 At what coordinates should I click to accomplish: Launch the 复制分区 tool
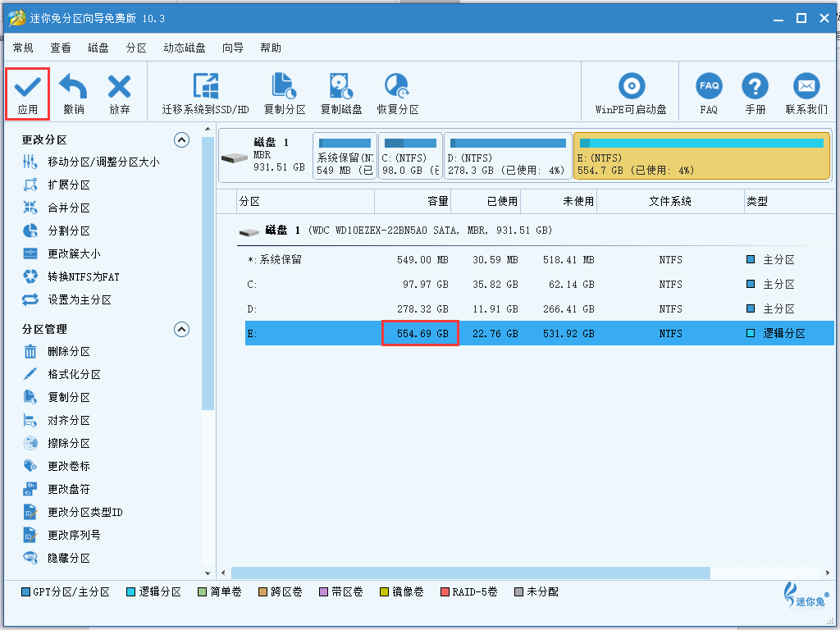(x=285, y=94)
